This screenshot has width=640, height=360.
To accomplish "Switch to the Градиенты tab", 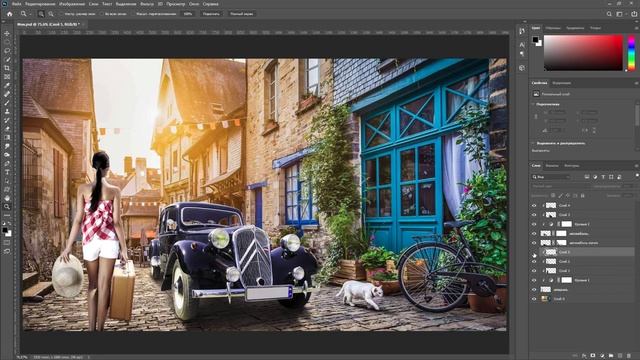I will (x=575, y=28).
